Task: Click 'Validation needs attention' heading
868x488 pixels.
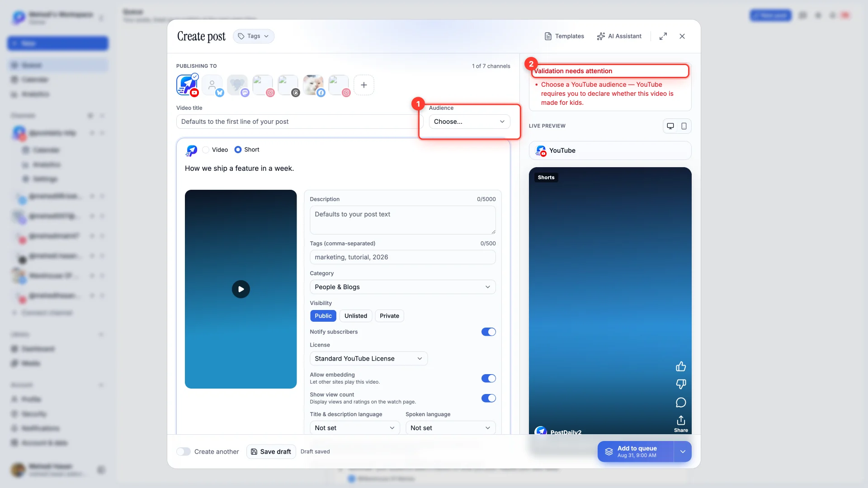Action: 573,71
